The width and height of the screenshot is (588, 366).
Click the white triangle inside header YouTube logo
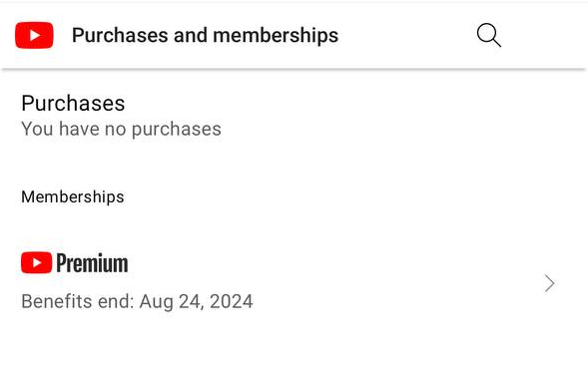35,36
